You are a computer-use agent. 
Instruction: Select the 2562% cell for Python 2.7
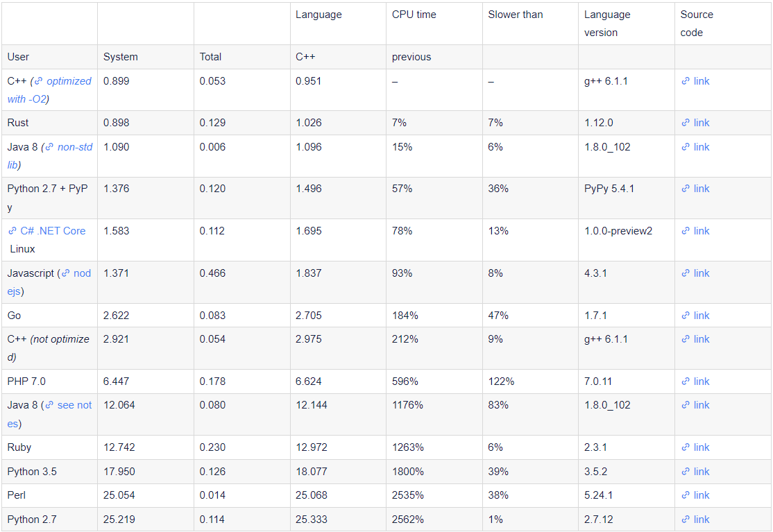click(x=408, y=520)
